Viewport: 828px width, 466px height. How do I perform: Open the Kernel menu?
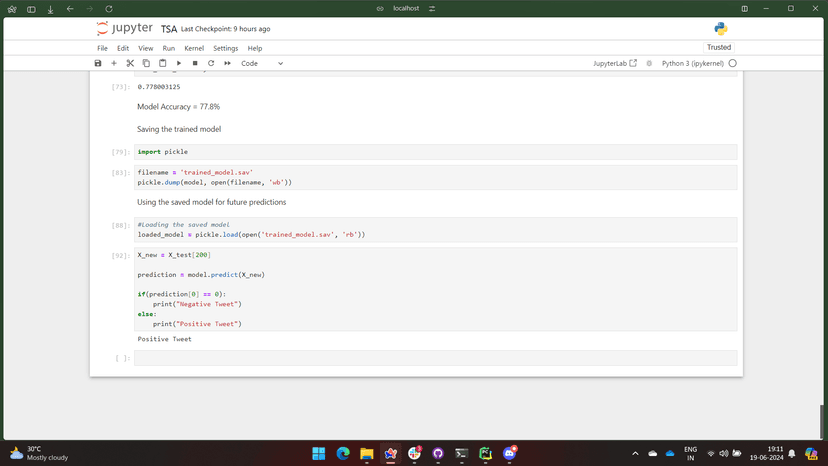point(194,48)
